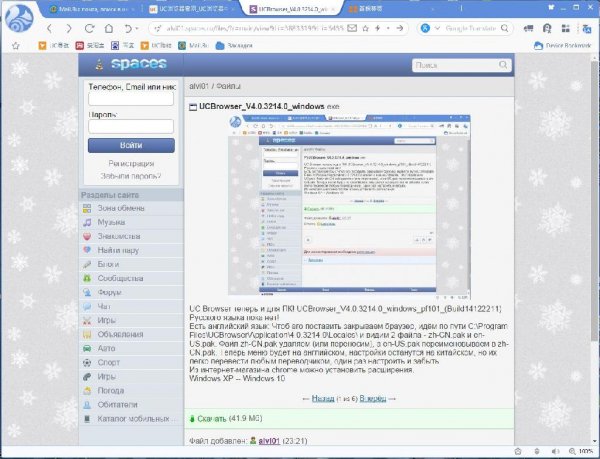Open the browser home page
This screenshot has width=600, height=459.
pyautogui.click(x=109, y=28)
